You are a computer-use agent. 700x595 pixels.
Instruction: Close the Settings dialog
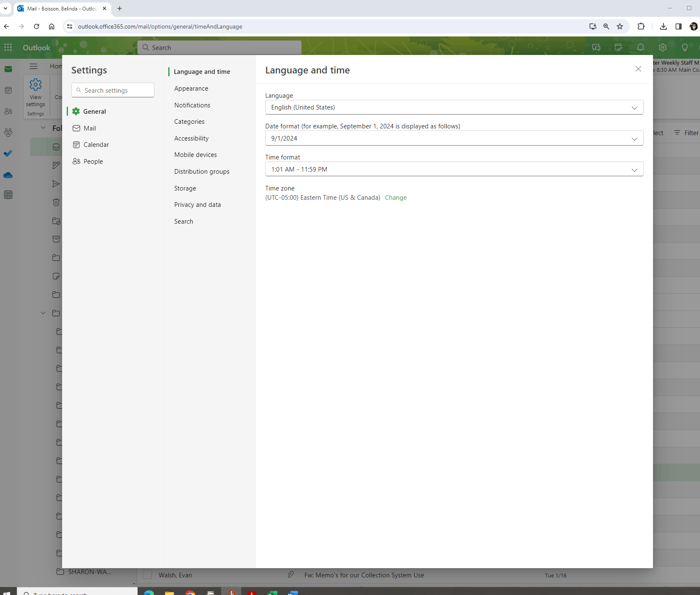coord(638,69)
